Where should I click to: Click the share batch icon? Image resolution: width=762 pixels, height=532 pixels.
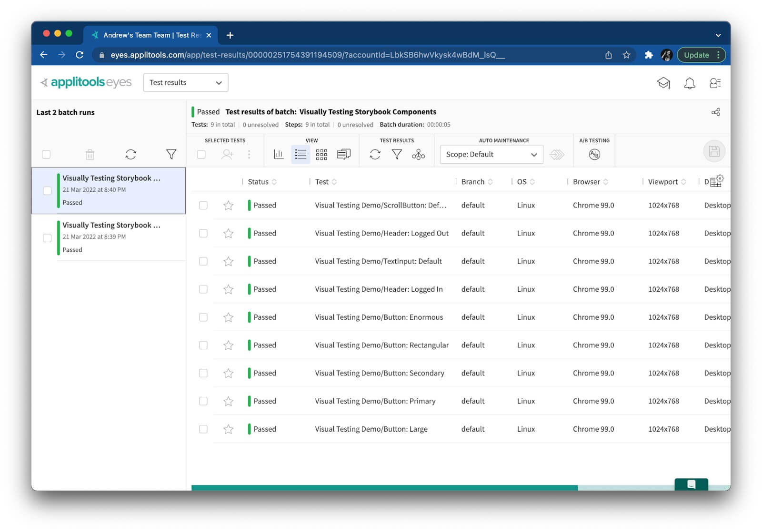(x=715, y=112)
